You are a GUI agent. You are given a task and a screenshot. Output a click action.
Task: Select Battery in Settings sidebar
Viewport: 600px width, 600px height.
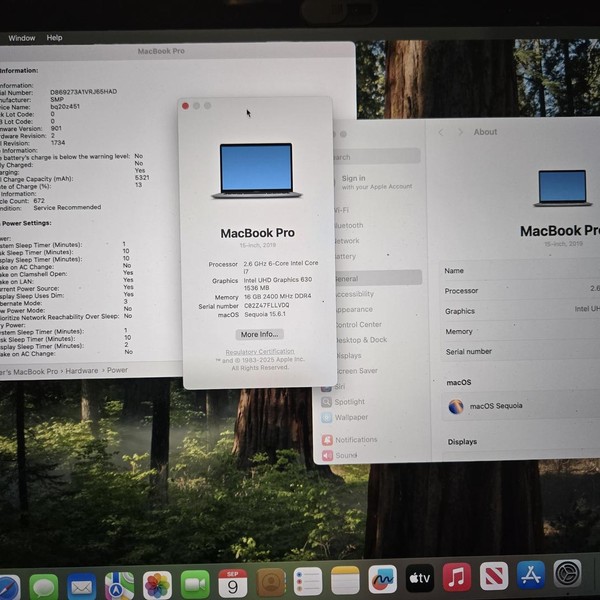(345, 256)
